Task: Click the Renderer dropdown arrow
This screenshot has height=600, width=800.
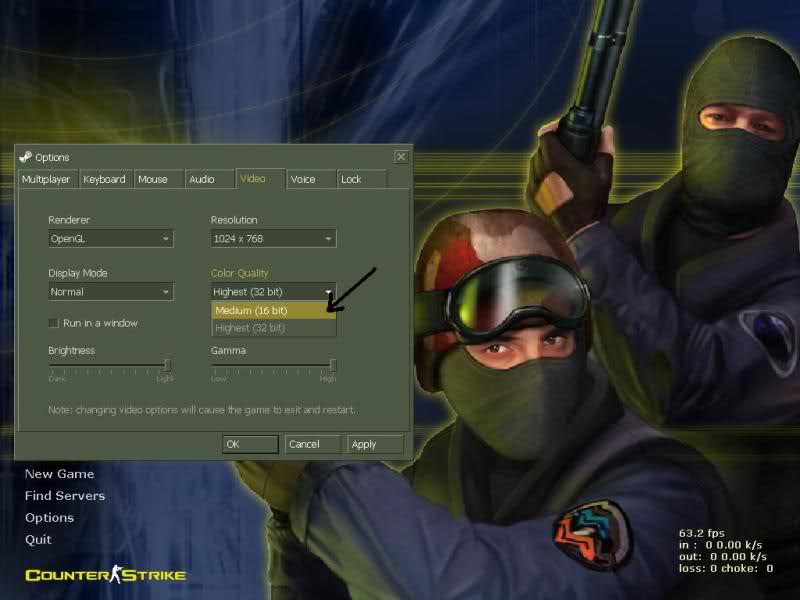Action: [165, 239]
